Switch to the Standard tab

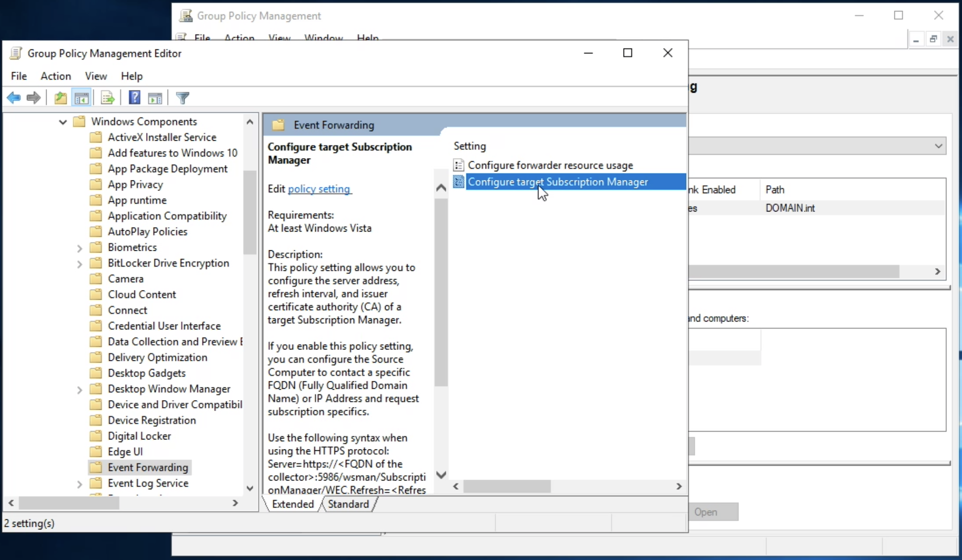[348, 504]
